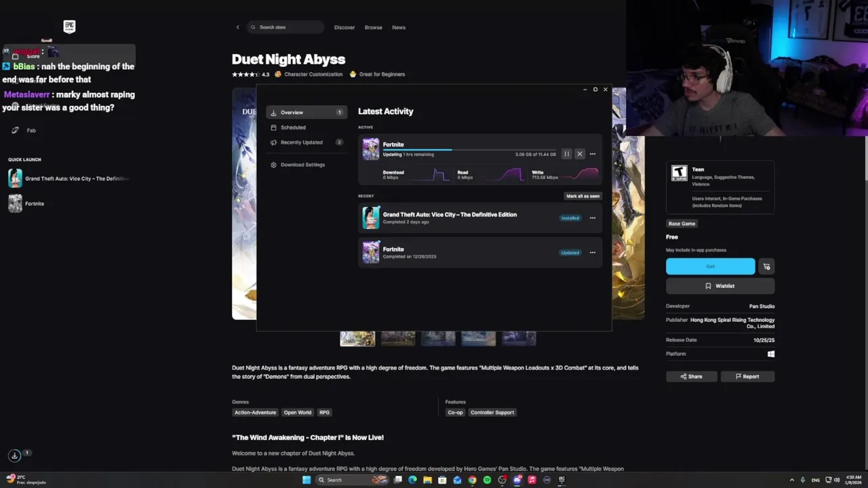Click the Fortnite thumbnail in recent activity
The image size is (868, 488).
[x=371, y=253]
